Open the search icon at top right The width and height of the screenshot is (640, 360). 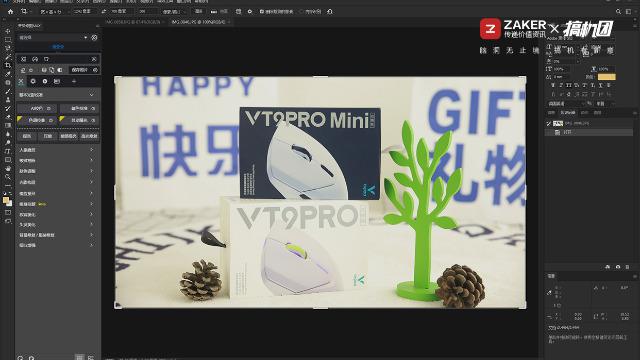click(618, 11)
